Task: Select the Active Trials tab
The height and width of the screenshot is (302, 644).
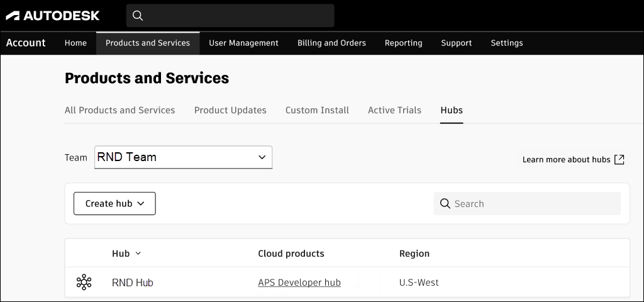Action: tap(394, 110)
